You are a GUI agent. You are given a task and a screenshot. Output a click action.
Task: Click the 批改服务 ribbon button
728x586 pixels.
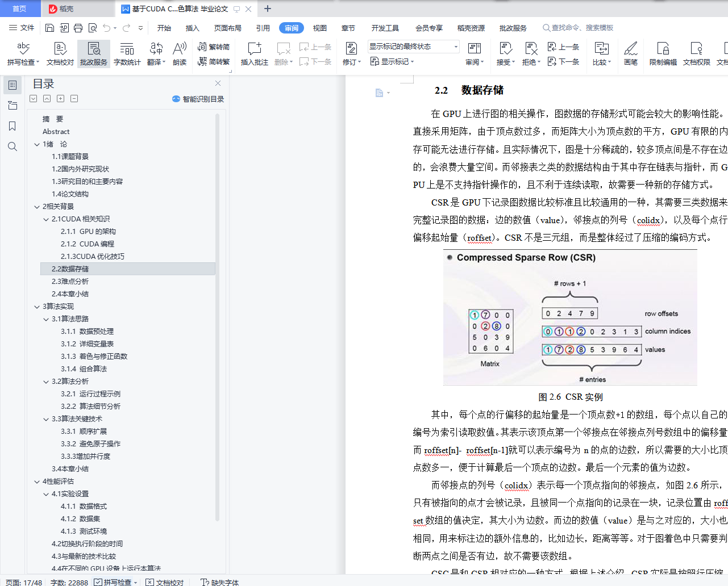click(94, 54)
